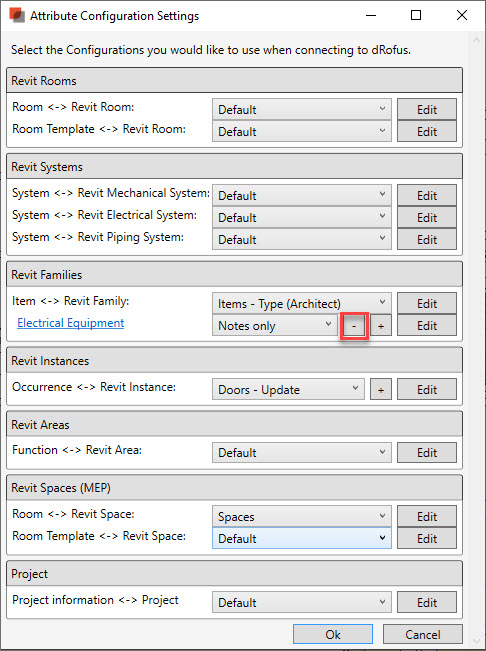Edit the Occurrence <-> Revit Instance configuration
The width and height of the screenshot is (486, 651).
click(427, 390)
